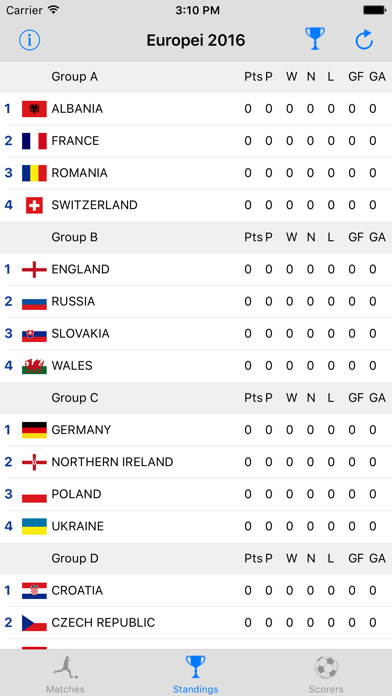392x696 pixels.
Task: Tap the Albania flag icon
Action: click(x=34, y=109)
